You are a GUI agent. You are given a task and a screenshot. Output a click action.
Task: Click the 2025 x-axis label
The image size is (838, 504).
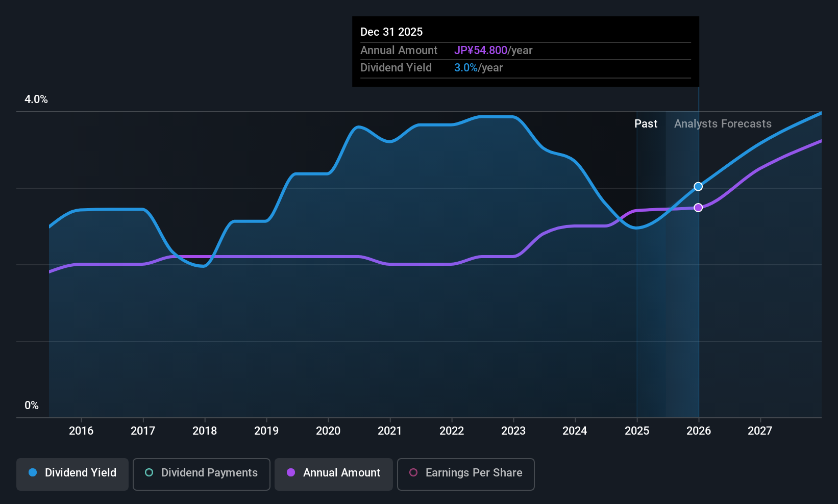point(637,431)
